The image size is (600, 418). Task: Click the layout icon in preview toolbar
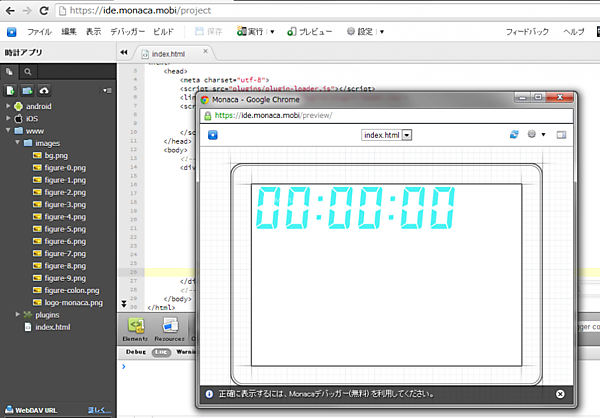tap(561, 134)
